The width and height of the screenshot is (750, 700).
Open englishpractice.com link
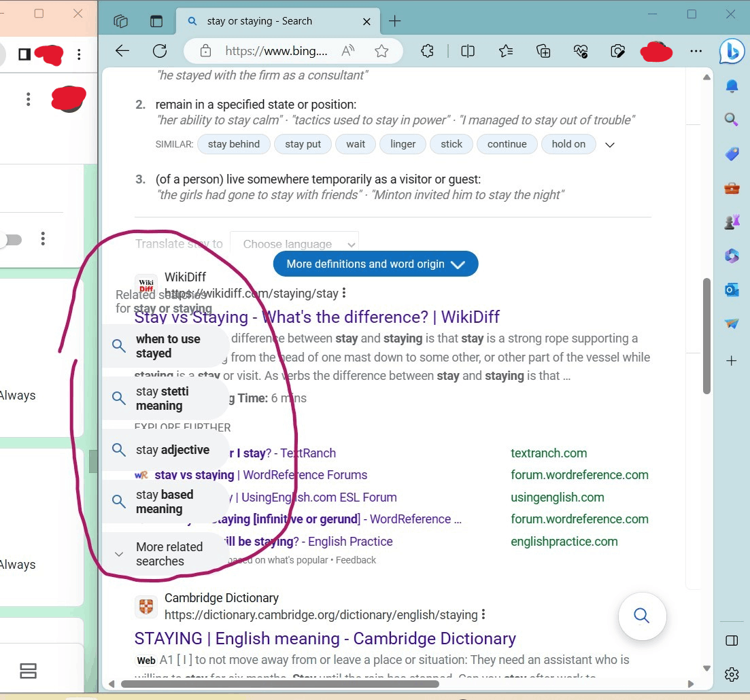click(x=564, y=541)
